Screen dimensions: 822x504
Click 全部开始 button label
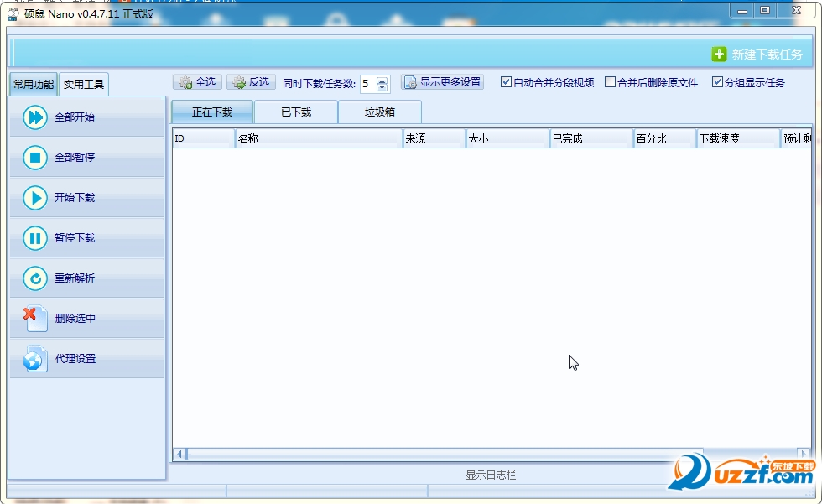(75, 117)
